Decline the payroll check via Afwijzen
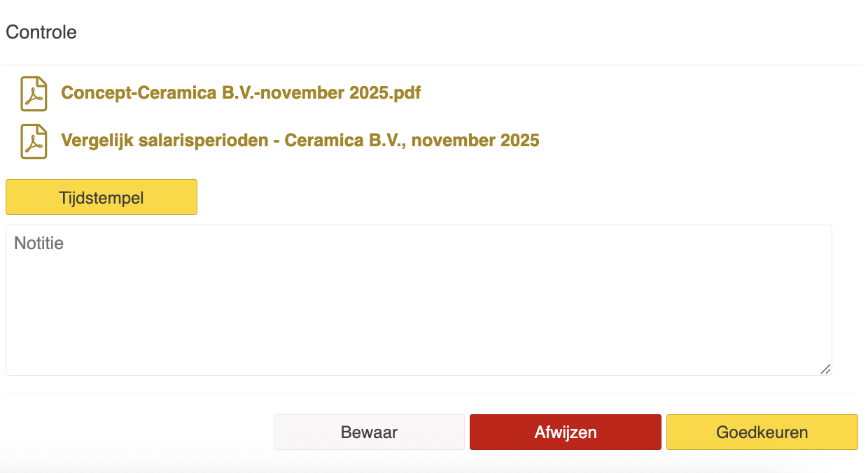This screenshot has height=473, width=868. tap(565, 432)
